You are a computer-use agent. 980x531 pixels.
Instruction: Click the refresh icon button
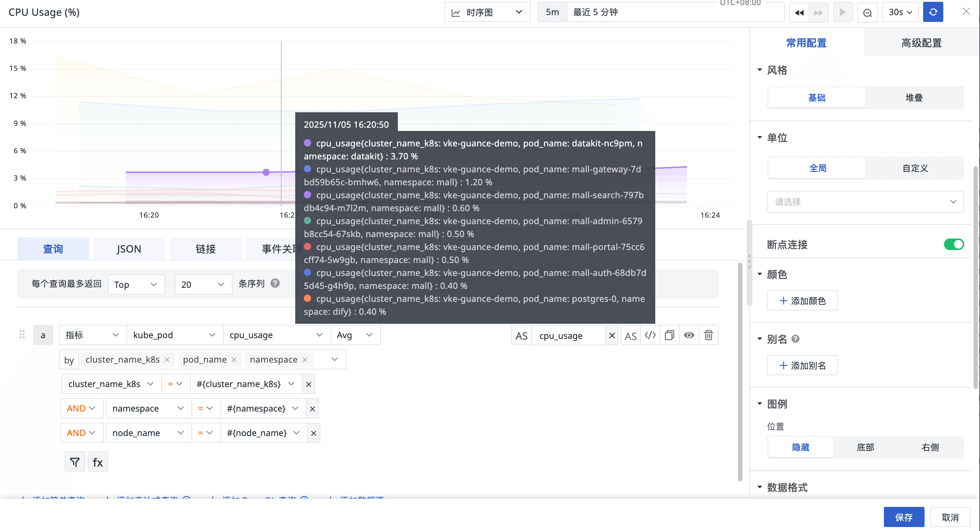(x=932, y=12)
